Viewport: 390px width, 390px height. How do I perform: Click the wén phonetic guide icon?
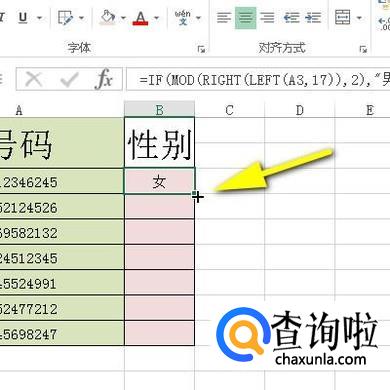click(x=183, y=18)
